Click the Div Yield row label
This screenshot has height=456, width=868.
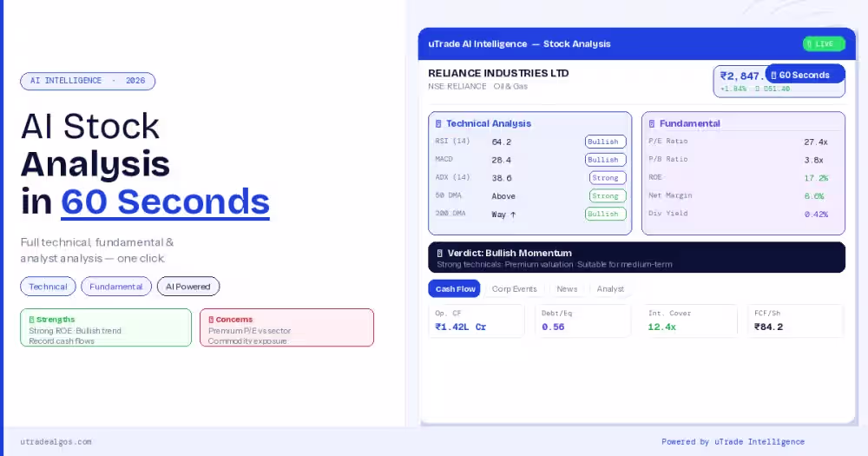point(668,214)
